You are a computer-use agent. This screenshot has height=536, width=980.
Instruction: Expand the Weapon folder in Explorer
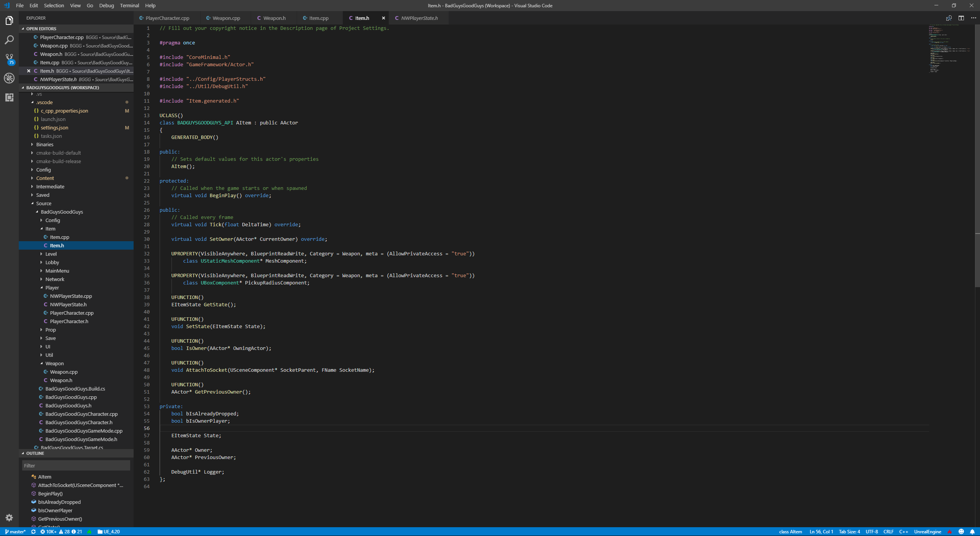coord(54,363)
